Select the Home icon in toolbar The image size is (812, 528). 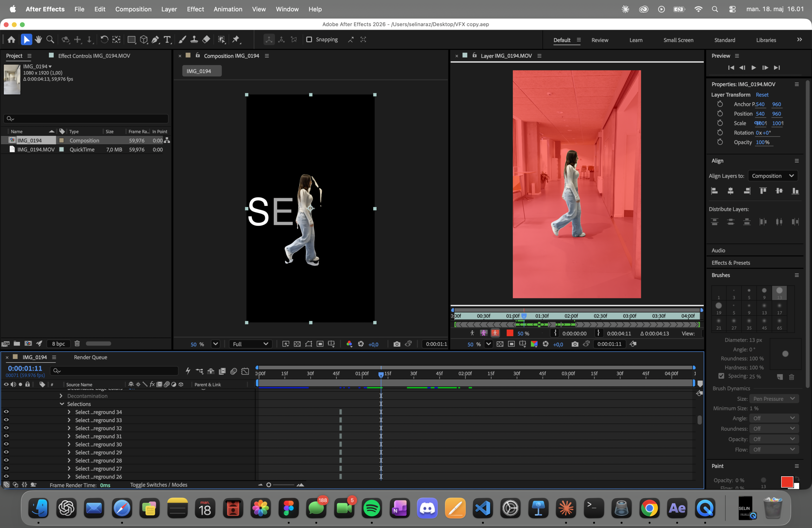(x=11, y=40)
